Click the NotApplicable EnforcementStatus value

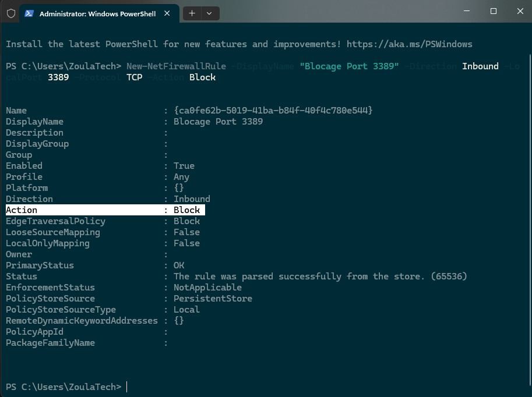(x=207, y=288)
